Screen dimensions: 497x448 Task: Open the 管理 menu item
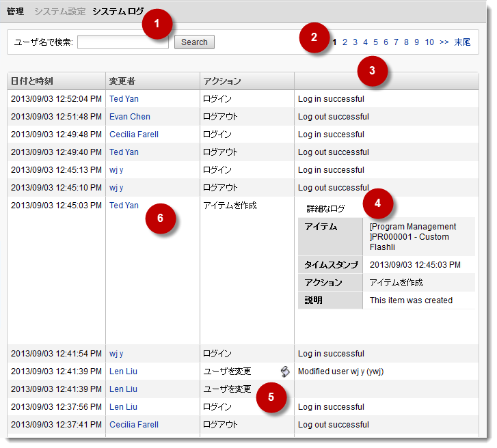[x=15, y=12]
